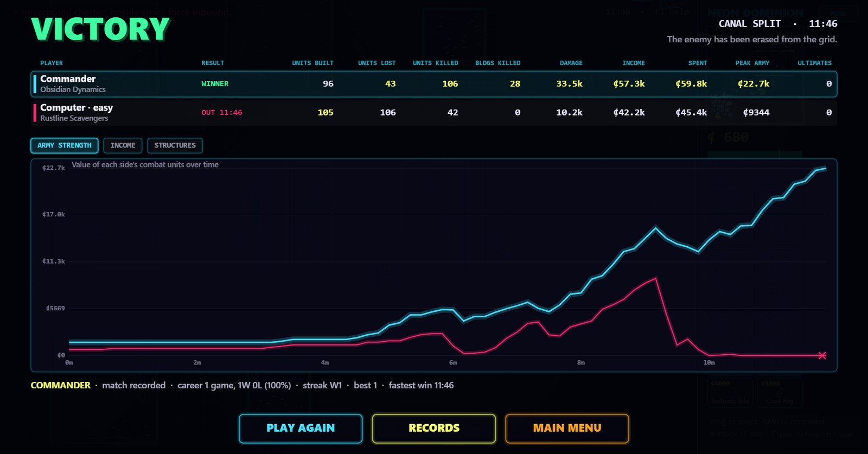Click the Obsidian Dynamics faction label

pos(73,89)
